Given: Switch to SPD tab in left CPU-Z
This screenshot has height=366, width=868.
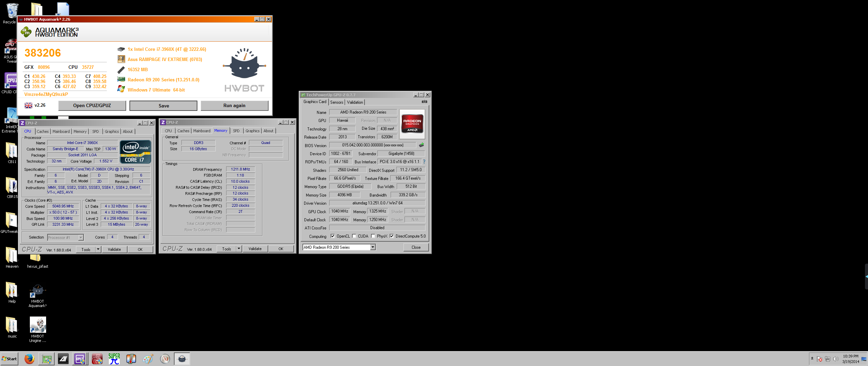Looking at the screenshot, I should [x=96, y=131].
